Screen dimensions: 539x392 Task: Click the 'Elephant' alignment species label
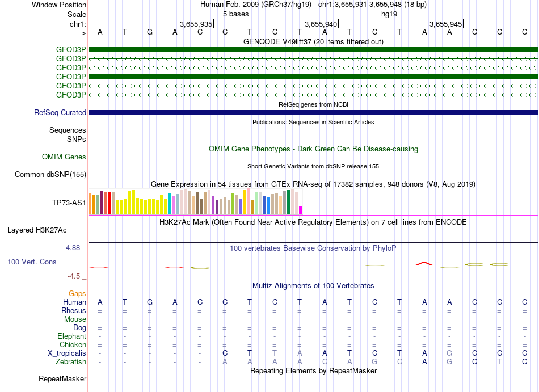coord(71,336)
